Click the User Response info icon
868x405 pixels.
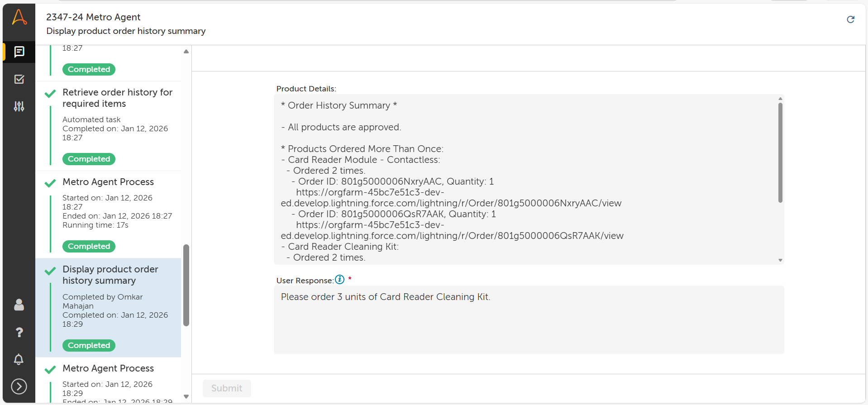339,280
